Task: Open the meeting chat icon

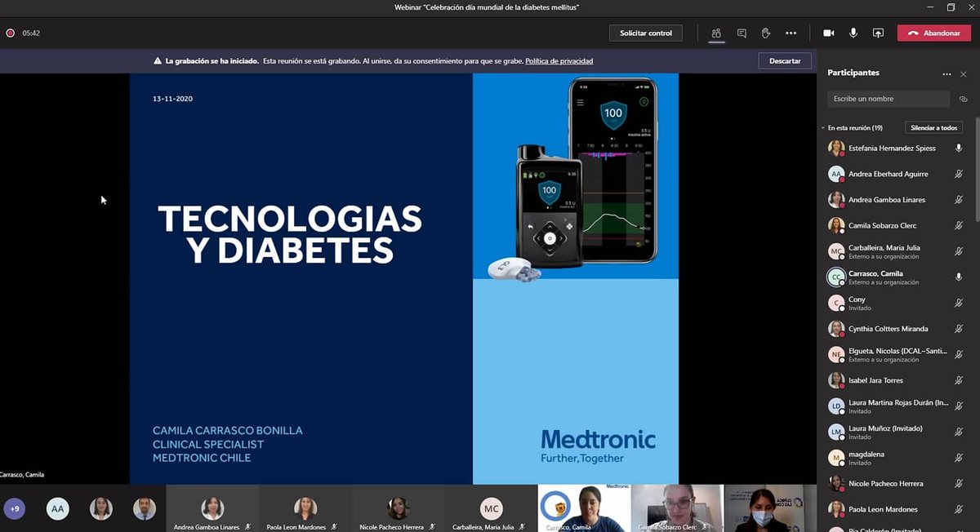Action: pyautogui.click(x=742, y=33)
